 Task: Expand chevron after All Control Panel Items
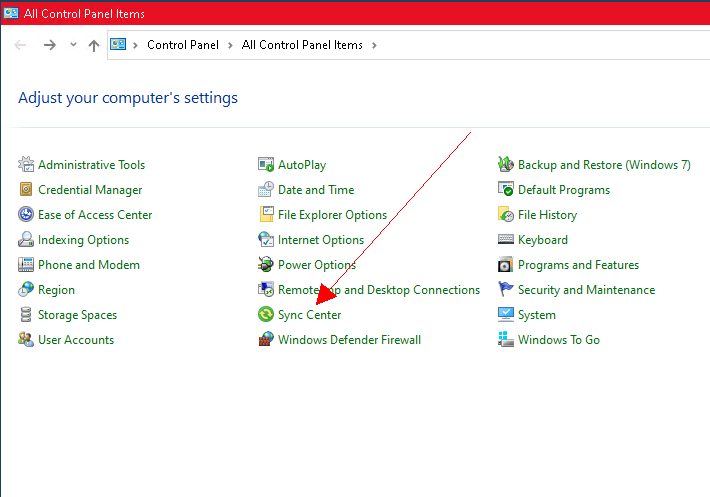coord(375,45)
